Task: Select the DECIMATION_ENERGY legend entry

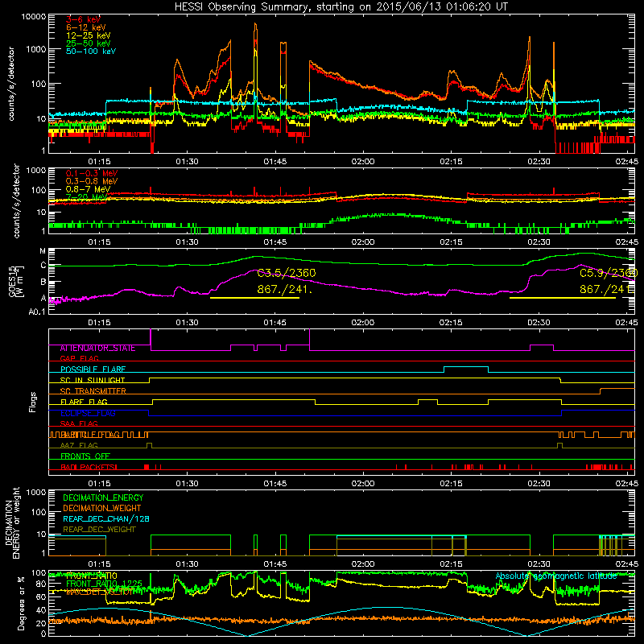Action: (103, 497)
